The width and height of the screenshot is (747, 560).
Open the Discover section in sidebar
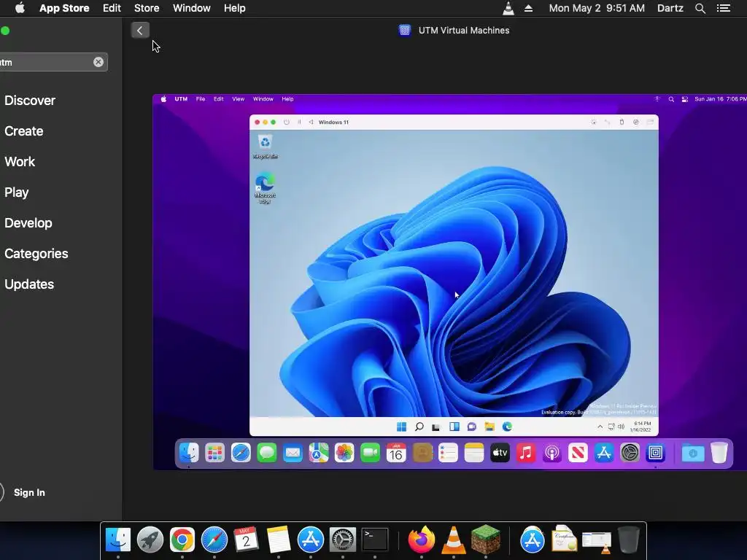point(30,101)
